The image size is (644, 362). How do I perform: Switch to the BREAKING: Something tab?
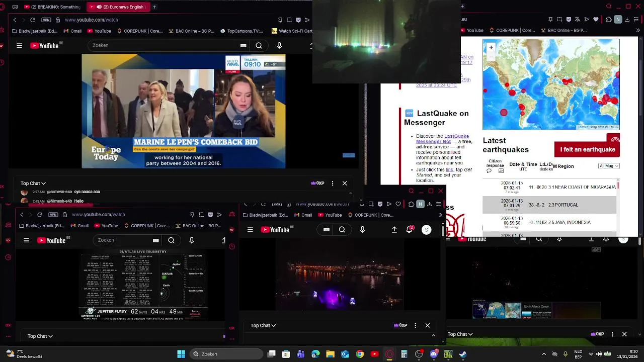(x=52, y=7)
